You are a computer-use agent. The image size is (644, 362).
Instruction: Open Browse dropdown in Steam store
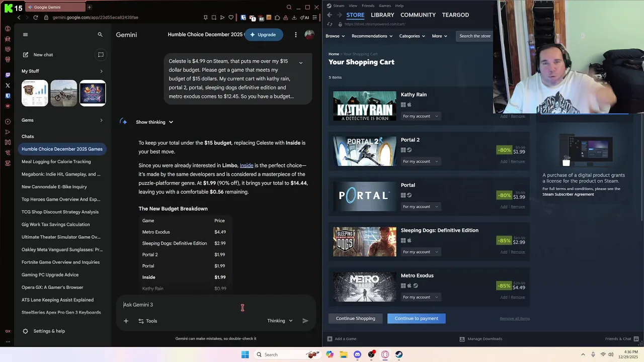[x=335, y=36]
